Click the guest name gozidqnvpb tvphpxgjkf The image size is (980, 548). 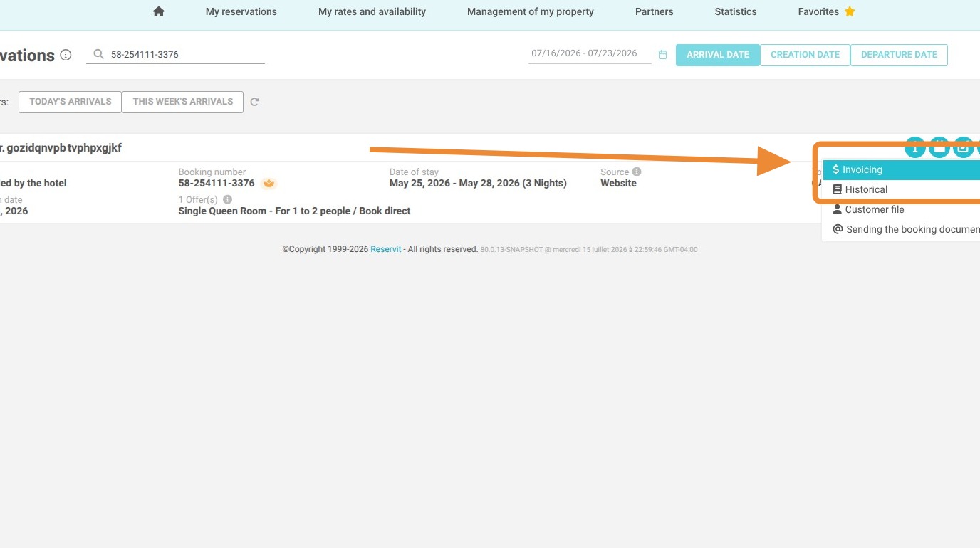(x=64, y=148)
